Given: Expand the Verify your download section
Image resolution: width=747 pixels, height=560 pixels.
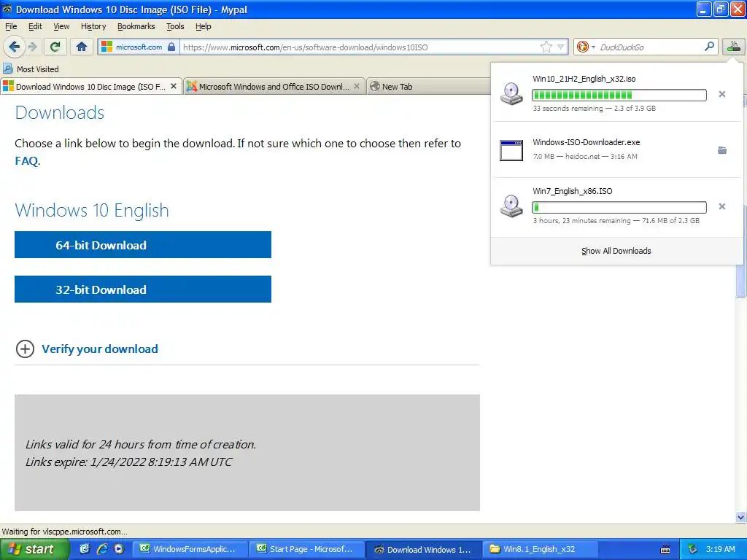Looking at the screenshot, I should pos(25,349).
